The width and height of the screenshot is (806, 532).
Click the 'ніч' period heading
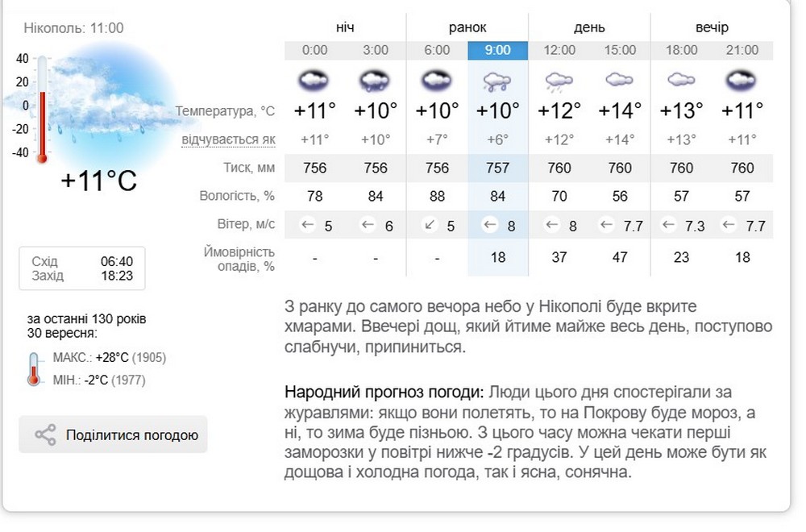[345, 27]
